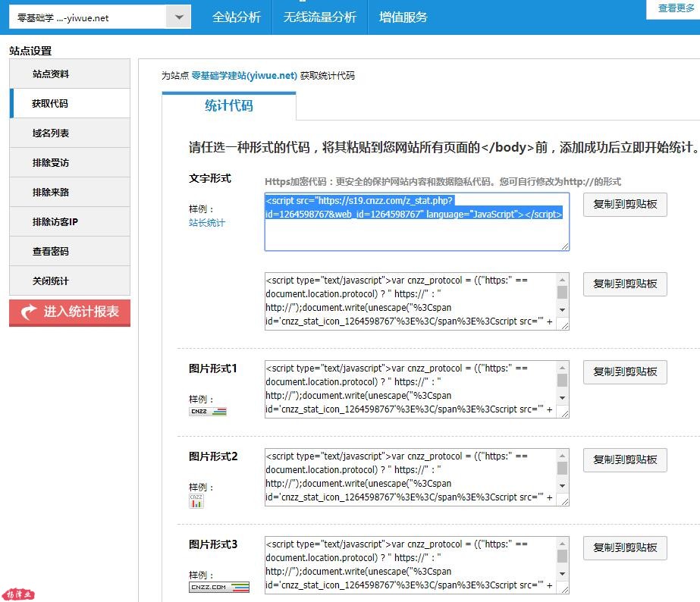This screenshot has height=602, width=700.
Task: Open 增值服务 in top navigation
Action: [x=403, y=17]
